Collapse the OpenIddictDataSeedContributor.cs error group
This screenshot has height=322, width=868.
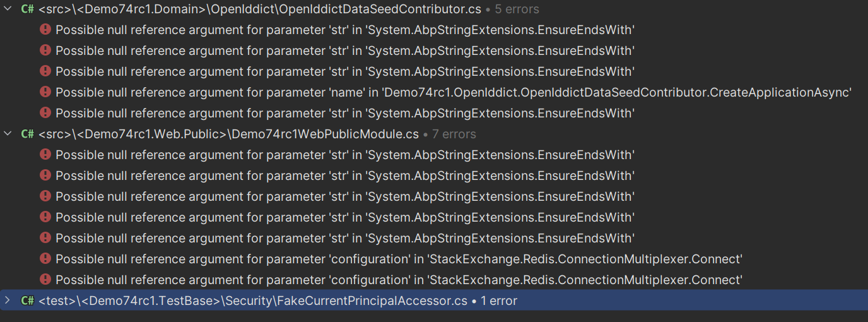click(8, 9)
